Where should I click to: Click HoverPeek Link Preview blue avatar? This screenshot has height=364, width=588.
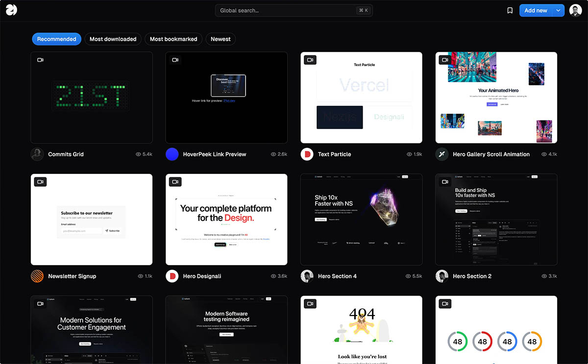coord(172,154)
